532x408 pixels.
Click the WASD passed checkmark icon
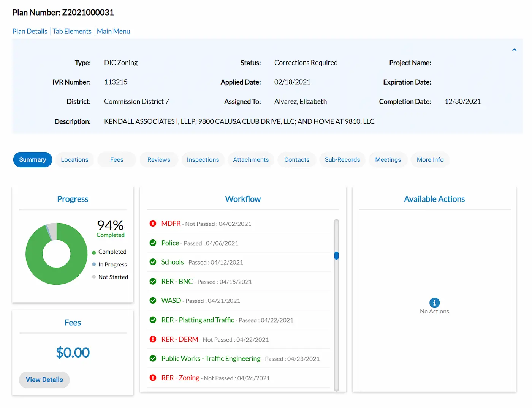click(x=153, y=301)
